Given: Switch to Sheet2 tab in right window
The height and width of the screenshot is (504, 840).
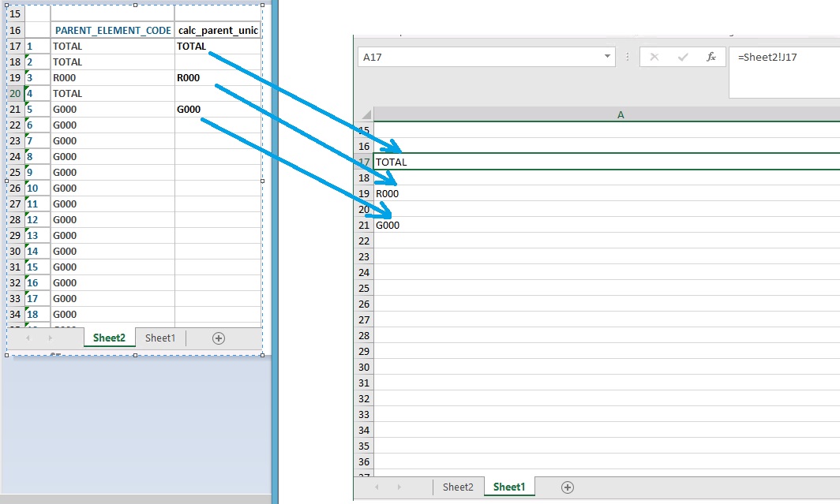Looking at the screenshot, I should [x=458, y=487].
